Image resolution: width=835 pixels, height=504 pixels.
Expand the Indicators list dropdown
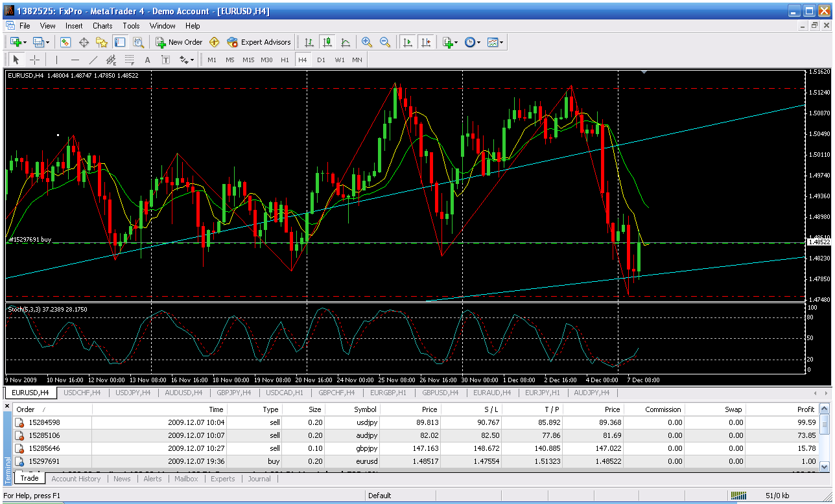point(450,42)
